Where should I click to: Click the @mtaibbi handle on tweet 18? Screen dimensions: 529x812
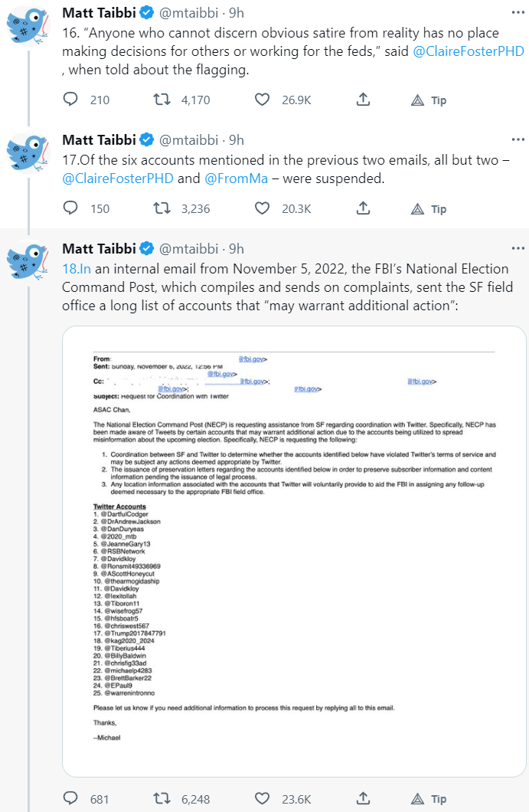[191, 248]
